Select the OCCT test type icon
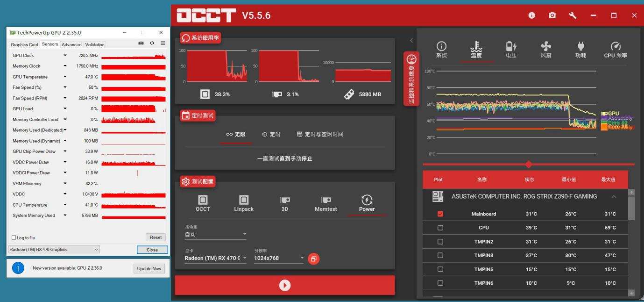 [203, 200]
